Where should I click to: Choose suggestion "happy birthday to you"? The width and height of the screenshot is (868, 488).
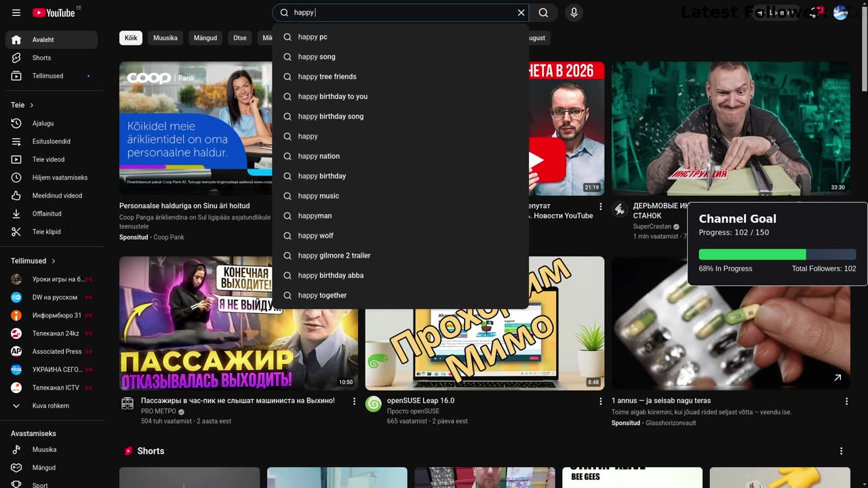click(x=401, y=97)
